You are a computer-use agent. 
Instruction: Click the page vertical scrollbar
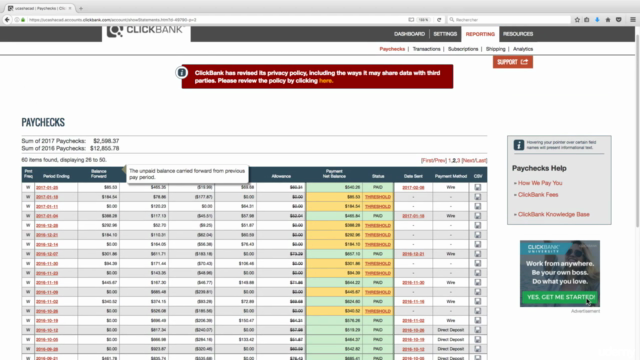[637, 131]
